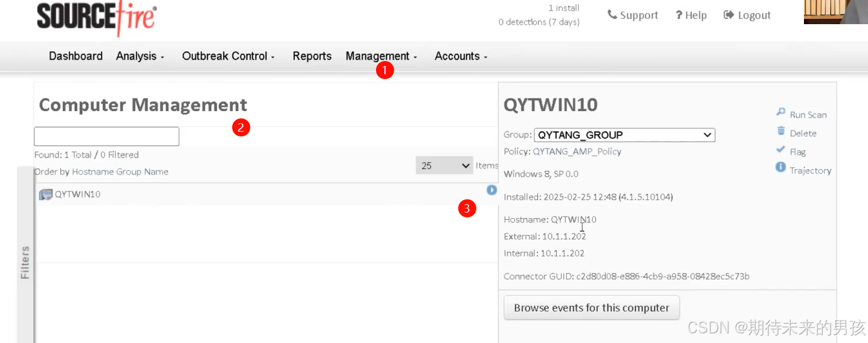Image resolution: width=868 pixels, height=343 pixels.
Task: Open the Analysis menu
Action: click(140, 56)
